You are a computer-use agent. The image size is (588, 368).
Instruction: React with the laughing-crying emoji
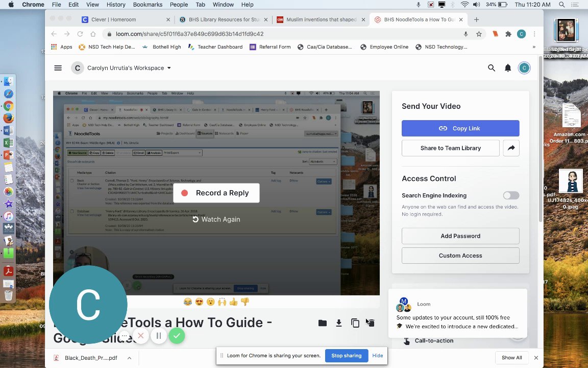coord(187,302)
